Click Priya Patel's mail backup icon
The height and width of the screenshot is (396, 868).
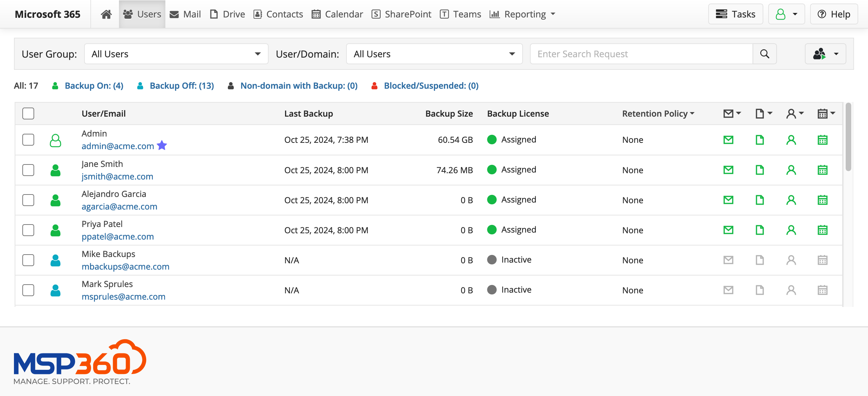tap(728, 230)
